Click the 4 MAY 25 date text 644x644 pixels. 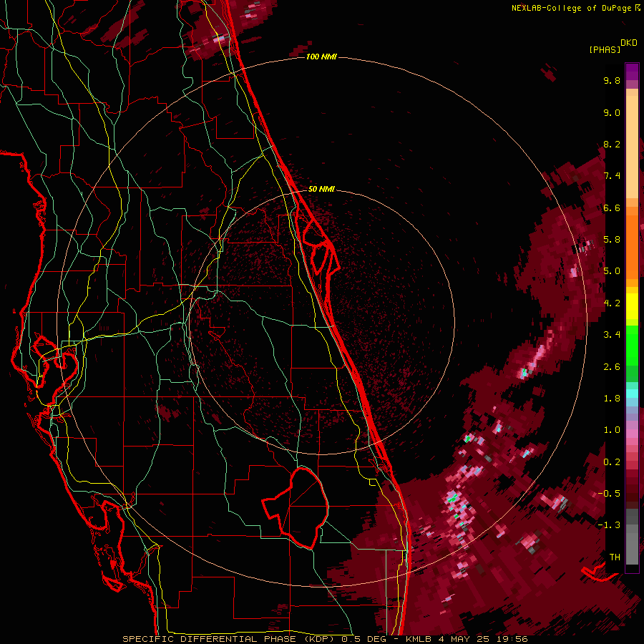tap(465, 639)
